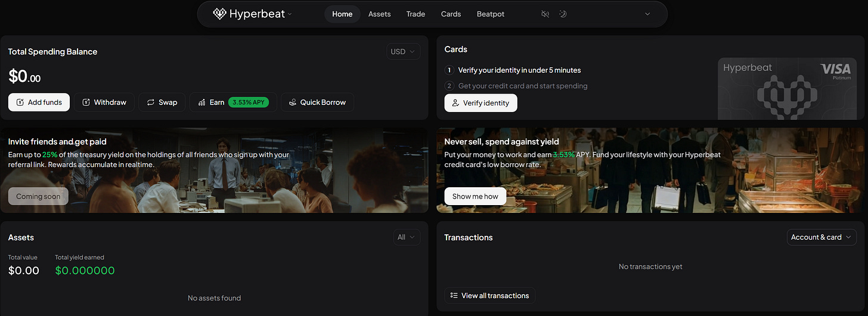The height and width of the screenshot is (316, 868).
Task: Click the 'No transactions yet' text
Action: pos(650,267)
